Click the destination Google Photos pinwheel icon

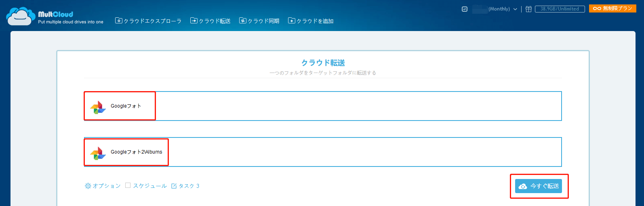98,153
